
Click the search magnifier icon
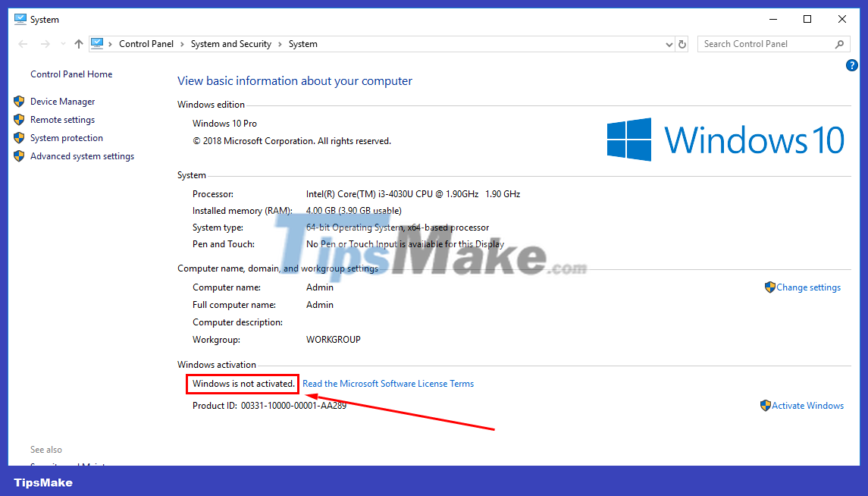(838, 43)
